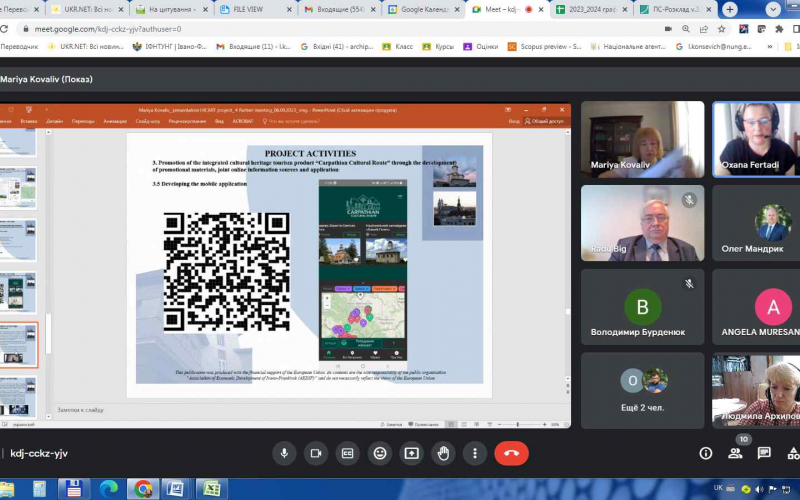Switch to the FILE VIEW browser tab
This screenshot has height=500, width=800.
pyautogui.click(x=250, y=9)
